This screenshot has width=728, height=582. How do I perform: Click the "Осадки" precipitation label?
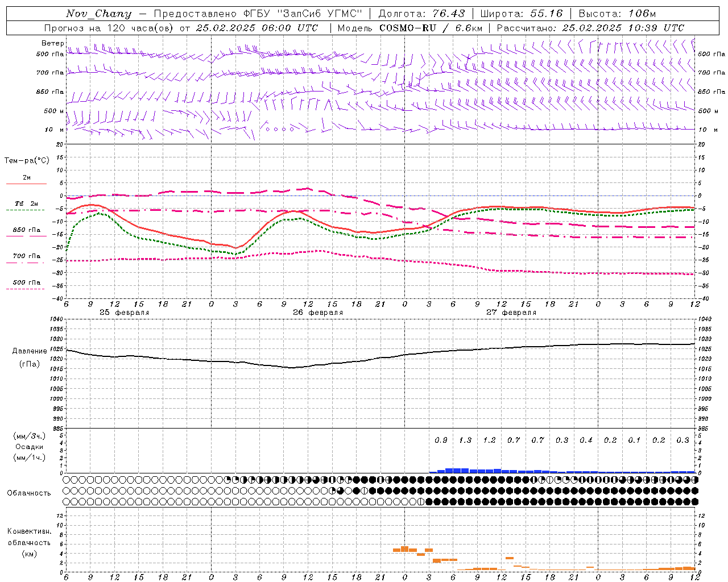tap(30, 447)
